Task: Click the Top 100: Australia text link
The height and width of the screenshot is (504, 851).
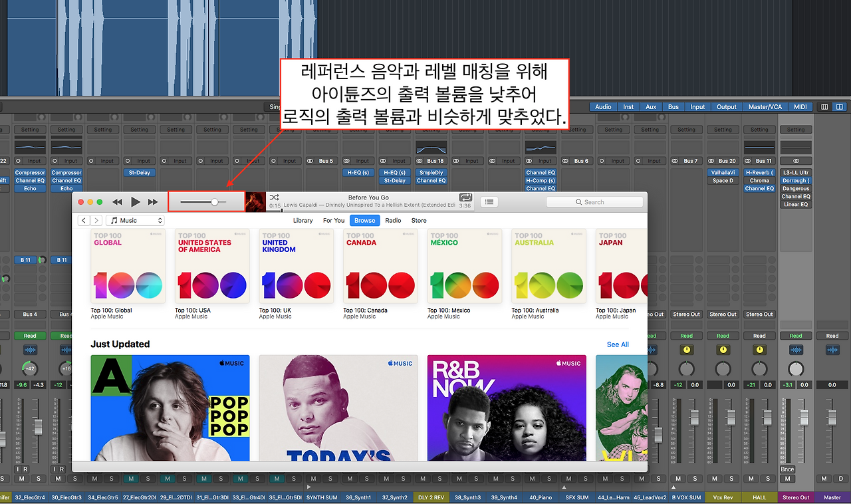Action: (x=535, y=311)
